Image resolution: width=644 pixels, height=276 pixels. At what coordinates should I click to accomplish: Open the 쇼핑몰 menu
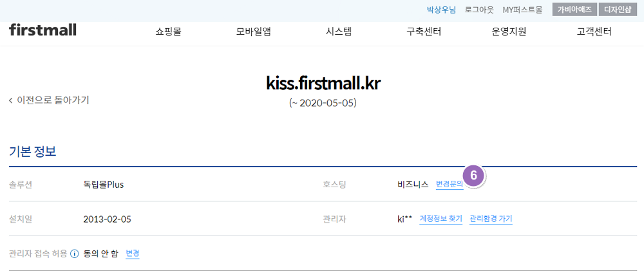tap(168, 32)
